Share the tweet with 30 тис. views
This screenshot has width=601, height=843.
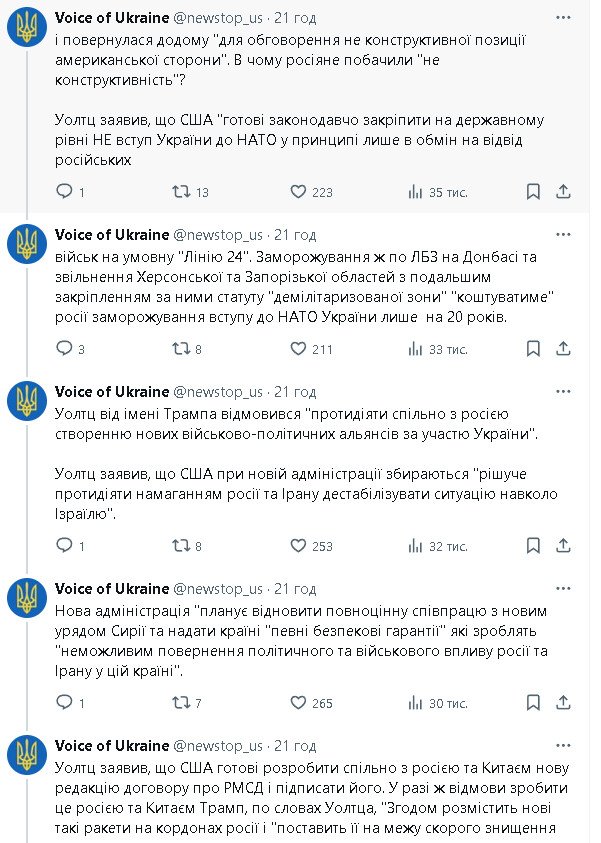pos(562,702)
